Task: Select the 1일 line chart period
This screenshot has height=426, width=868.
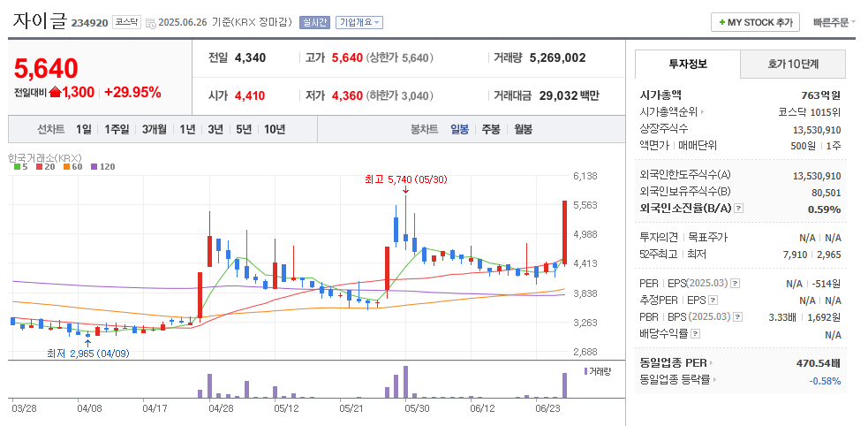Action: (x=84, y=130)
